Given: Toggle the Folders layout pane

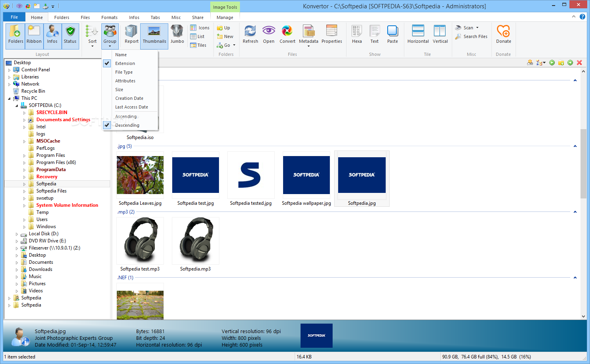Looking at the screenshot, I should coord(16,36).
